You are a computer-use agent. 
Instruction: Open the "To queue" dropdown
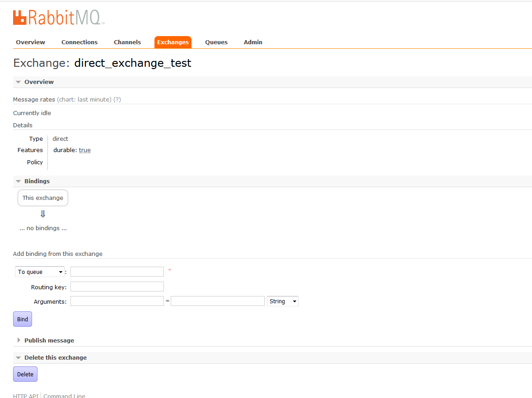(x=39, y=272)
